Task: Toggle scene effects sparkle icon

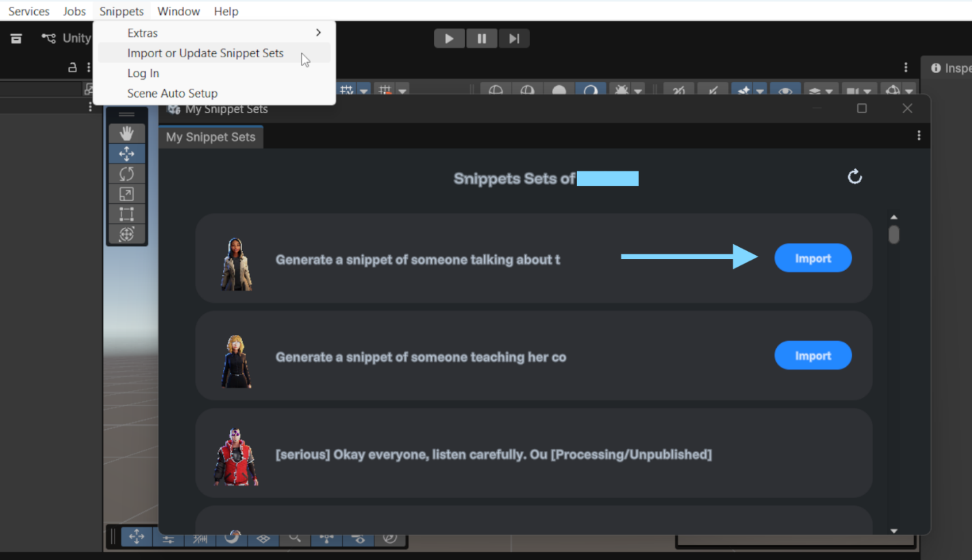Action: (743, 90)
